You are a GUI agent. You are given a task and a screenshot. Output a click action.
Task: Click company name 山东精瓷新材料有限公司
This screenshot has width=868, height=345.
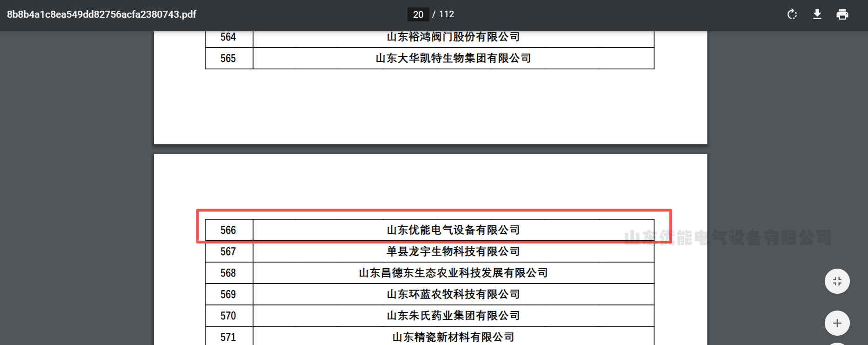(x=454, y=337)
